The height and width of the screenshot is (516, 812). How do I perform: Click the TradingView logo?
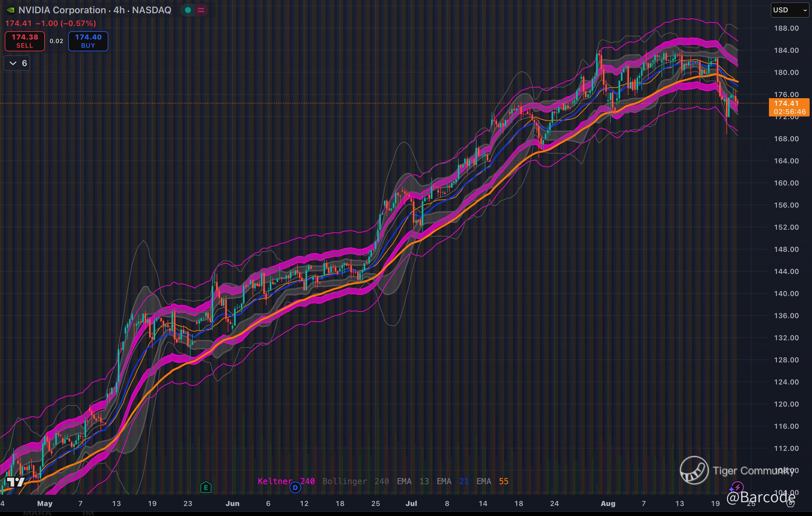[16, 482]
